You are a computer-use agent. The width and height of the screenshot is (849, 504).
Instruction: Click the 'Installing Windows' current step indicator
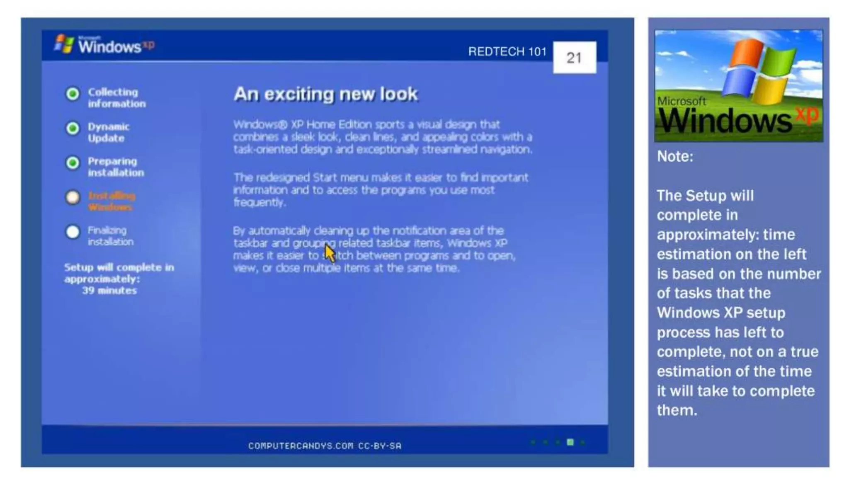pos(73,197)
